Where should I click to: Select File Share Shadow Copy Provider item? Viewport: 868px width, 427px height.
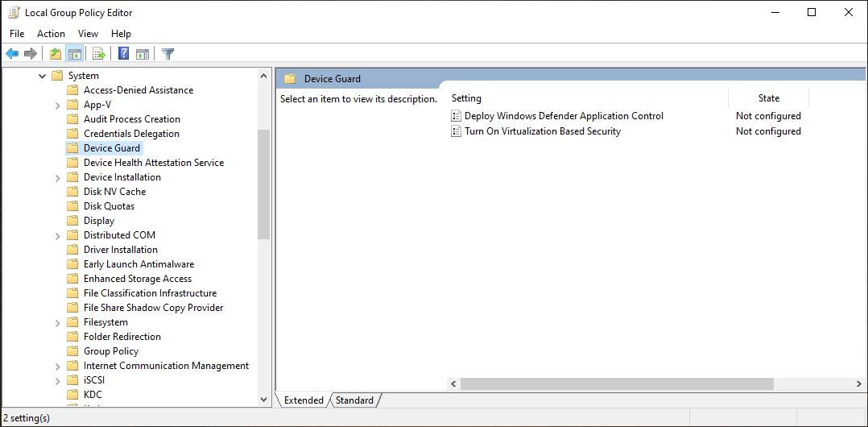point(153,308)
